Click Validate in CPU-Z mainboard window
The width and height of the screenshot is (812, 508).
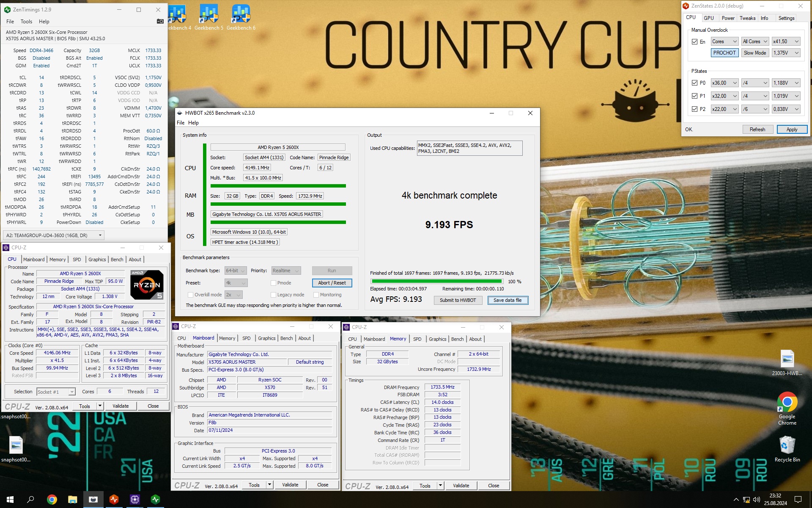coord(290,485)
